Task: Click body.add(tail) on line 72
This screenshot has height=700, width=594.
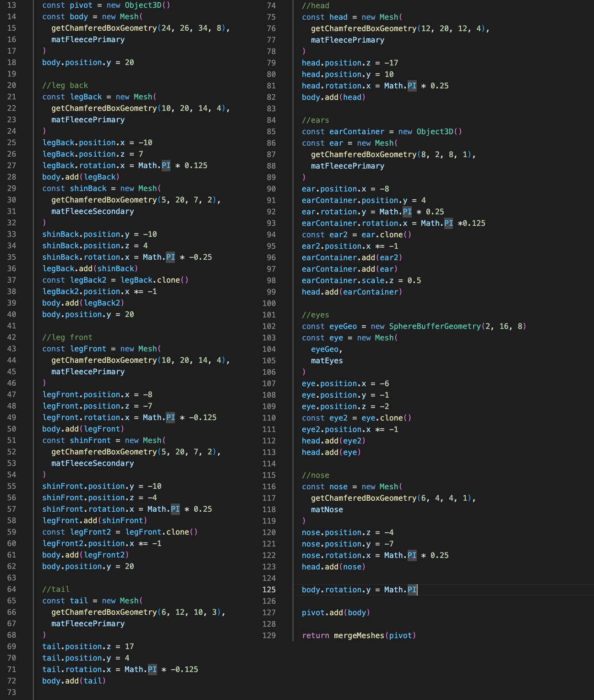Action: pyautogui.click(x=74, y=681)
